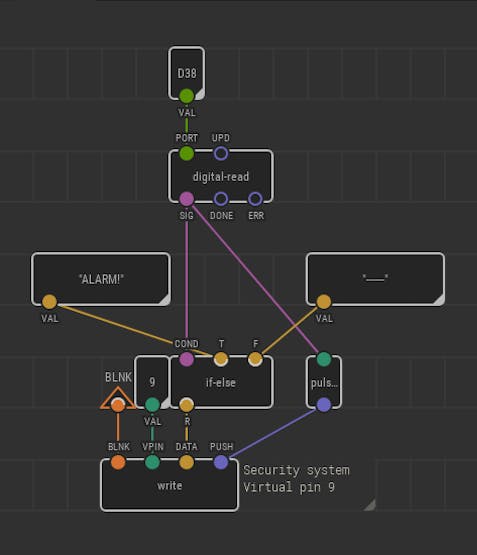Click the ERR output pin on digital-read
The width and height of the screenshot is (477, 555).
coord(255,199)
